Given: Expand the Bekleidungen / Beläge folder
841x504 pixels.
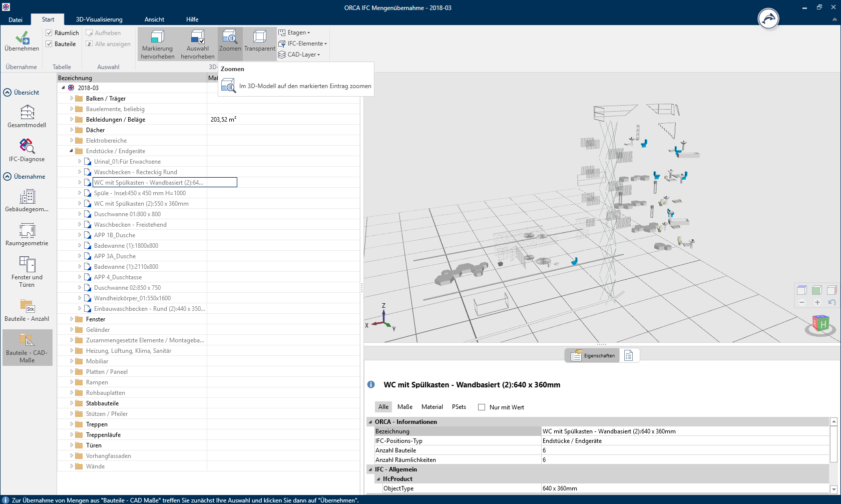Looking at the screenshot, I should [72, 120].
